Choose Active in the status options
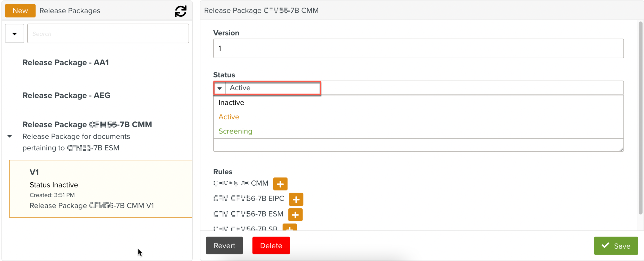Image resolution: width=644 pixels, height=261 pixels. [228, 117]
